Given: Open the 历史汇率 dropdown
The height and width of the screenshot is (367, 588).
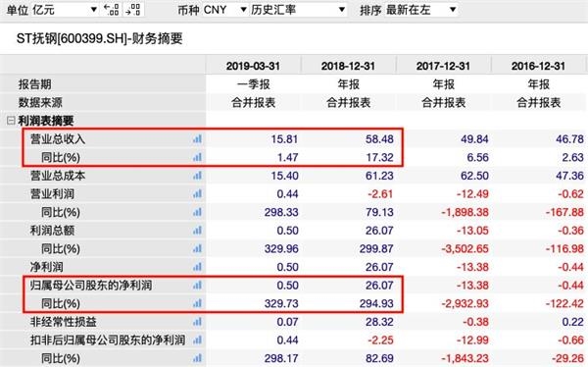Looking at the screenshot, I should pos(298,10).
